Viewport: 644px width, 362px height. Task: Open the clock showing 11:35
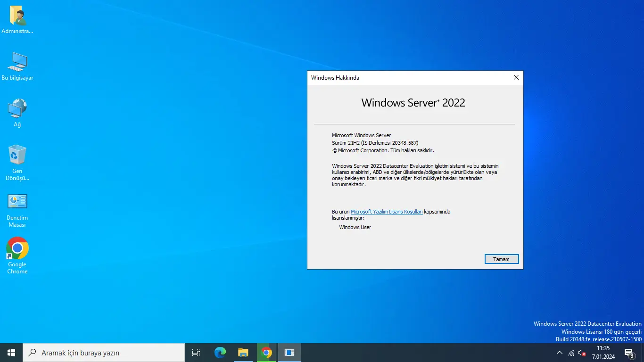point(603,353)
